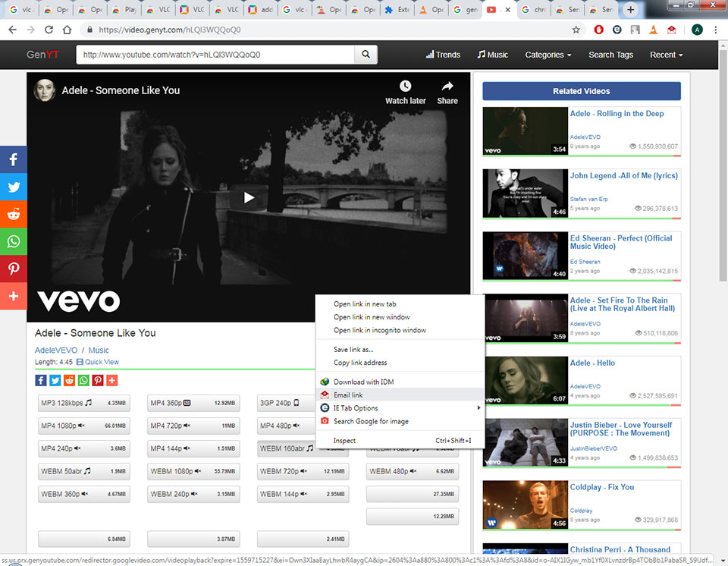Select Open link in new tab

point(400,304)
